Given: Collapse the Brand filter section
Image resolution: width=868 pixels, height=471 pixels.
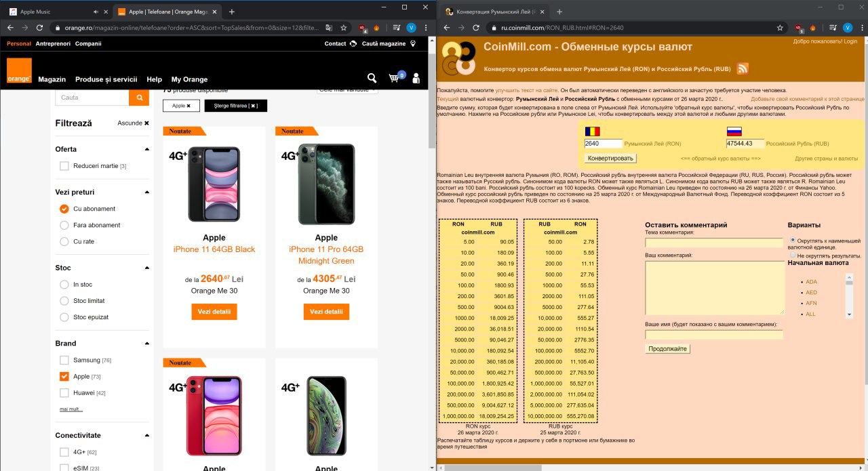Looking at the screenshot, I should click(146, 344).
